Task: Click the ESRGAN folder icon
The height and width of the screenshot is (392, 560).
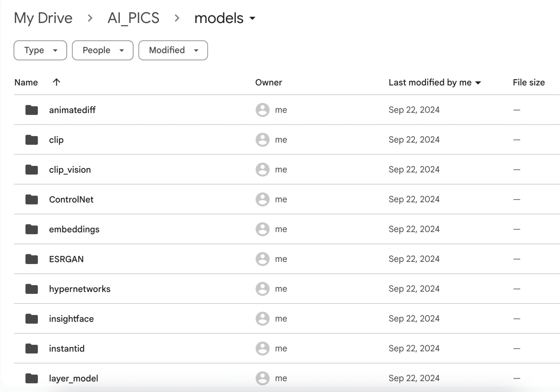Action: point(32,259)
